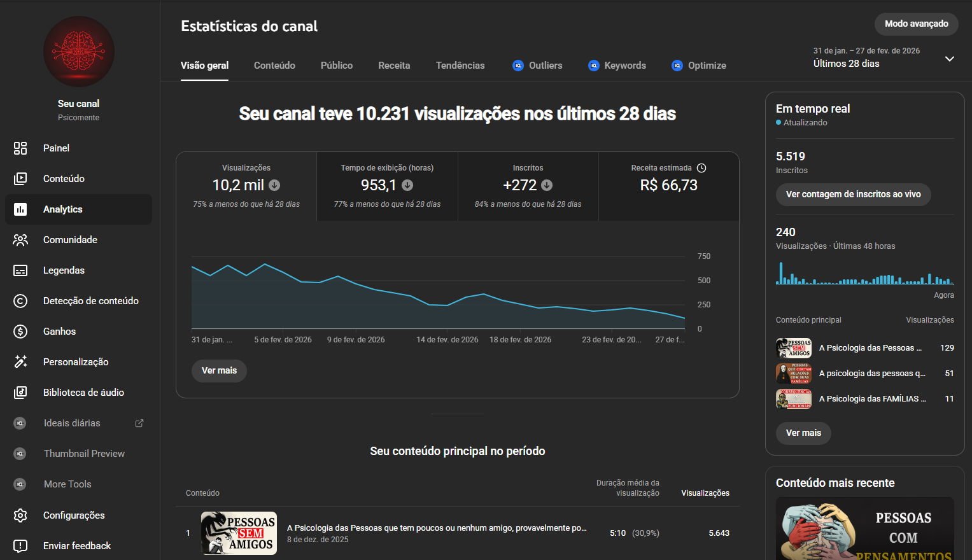
Task: Open the Ganhos dollar icon
Action: (x=20, y=332)
